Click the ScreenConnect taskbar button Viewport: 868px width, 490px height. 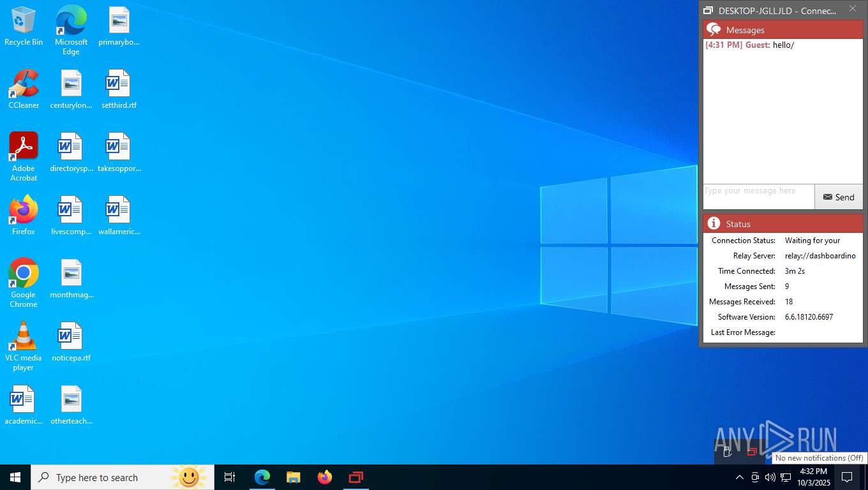(x=355, y=477)
